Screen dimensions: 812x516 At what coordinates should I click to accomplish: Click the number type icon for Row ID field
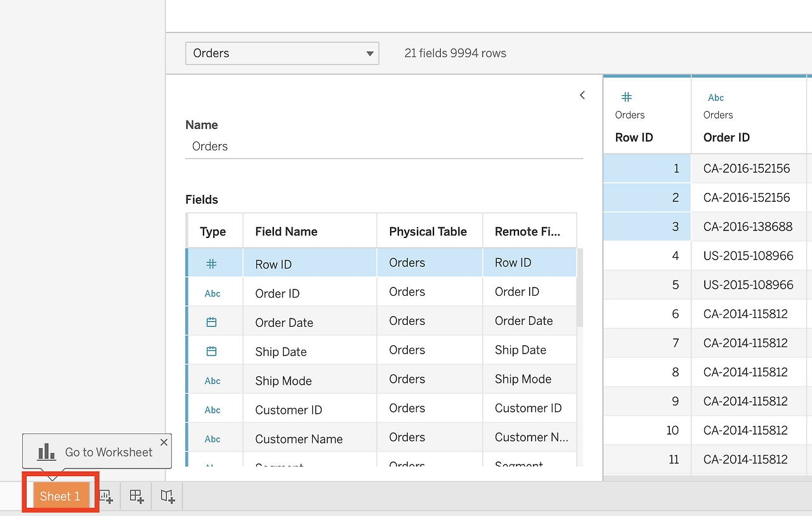click(x=212, y=264)
